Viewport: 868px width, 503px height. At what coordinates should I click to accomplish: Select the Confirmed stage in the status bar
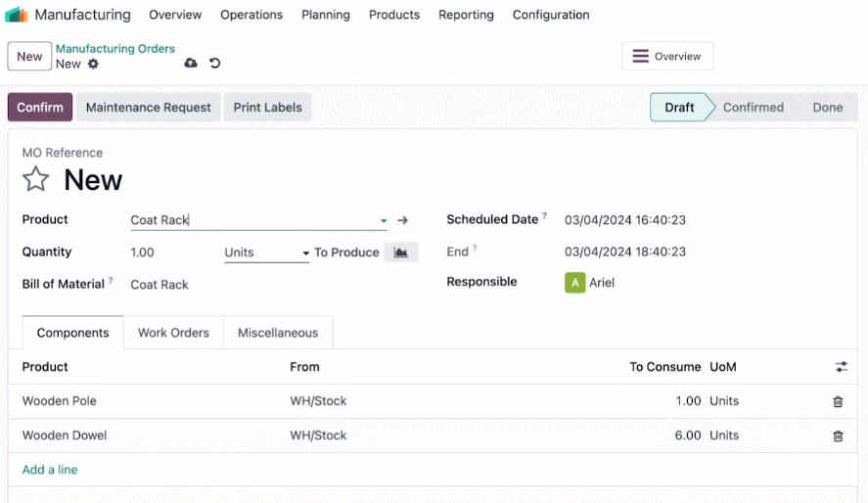[x=753, y=108]
